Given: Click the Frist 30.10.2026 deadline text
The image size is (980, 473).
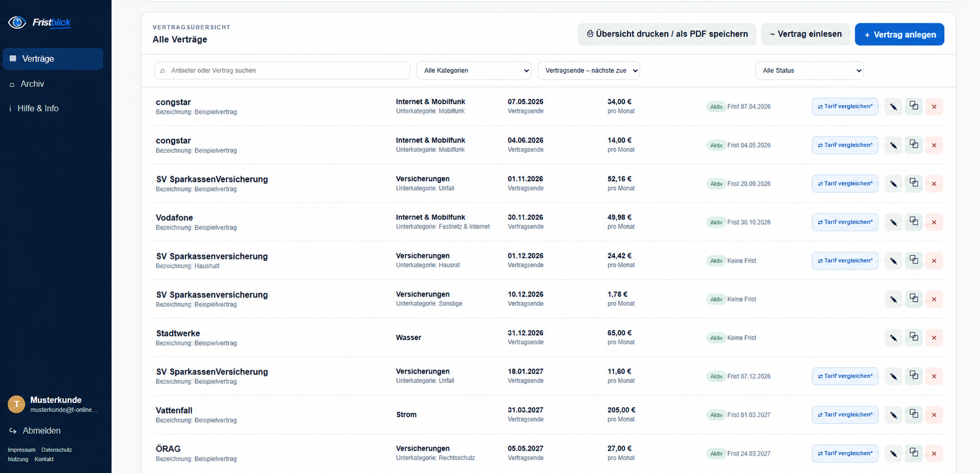Looking at the screenshot, I should click(749, 222).
